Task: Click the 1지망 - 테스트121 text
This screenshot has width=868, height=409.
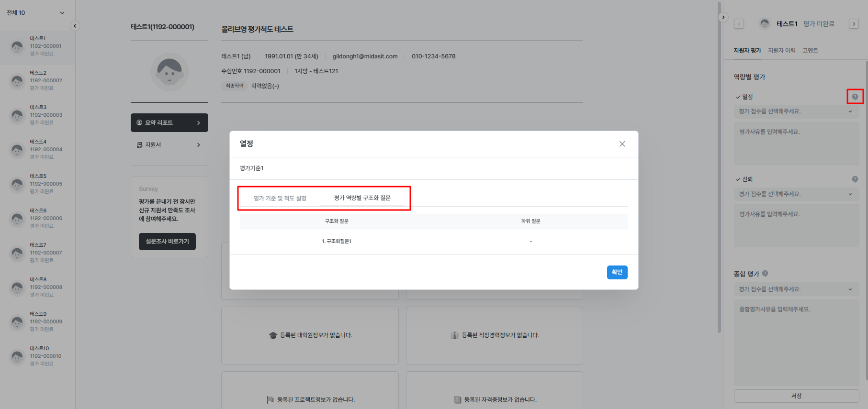Action: tap(316, 71)
